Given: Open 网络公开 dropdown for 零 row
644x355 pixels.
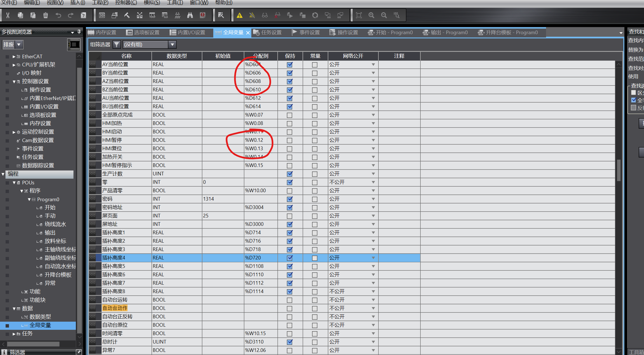Looking at the screenshot, I should [373, 182].
